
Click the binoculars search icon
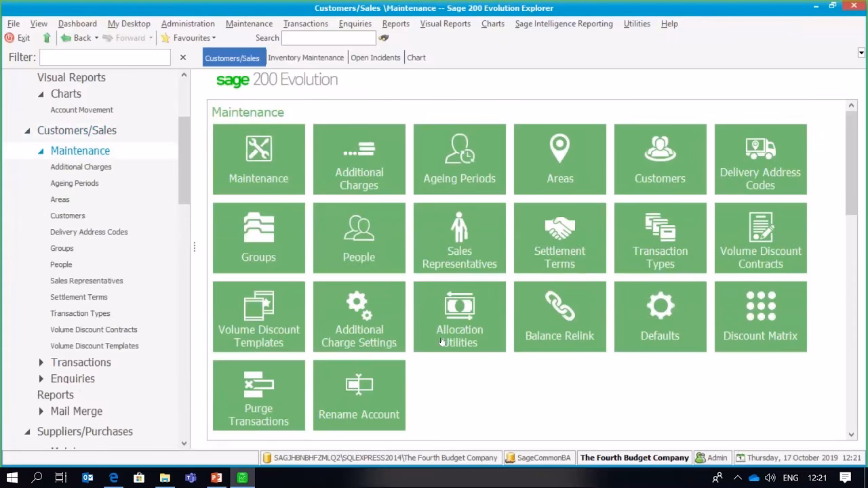(384, 38)
